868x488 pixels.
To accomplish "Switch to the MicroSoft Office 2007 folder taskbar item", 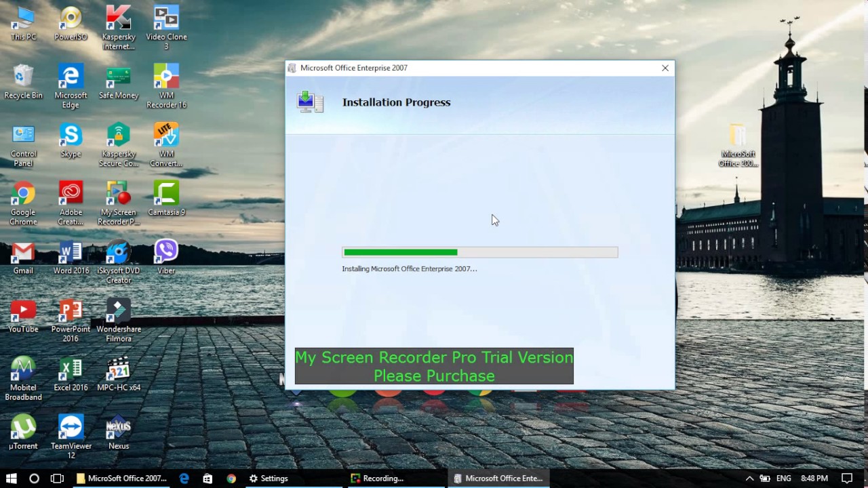I will click(x=121, y=479).
